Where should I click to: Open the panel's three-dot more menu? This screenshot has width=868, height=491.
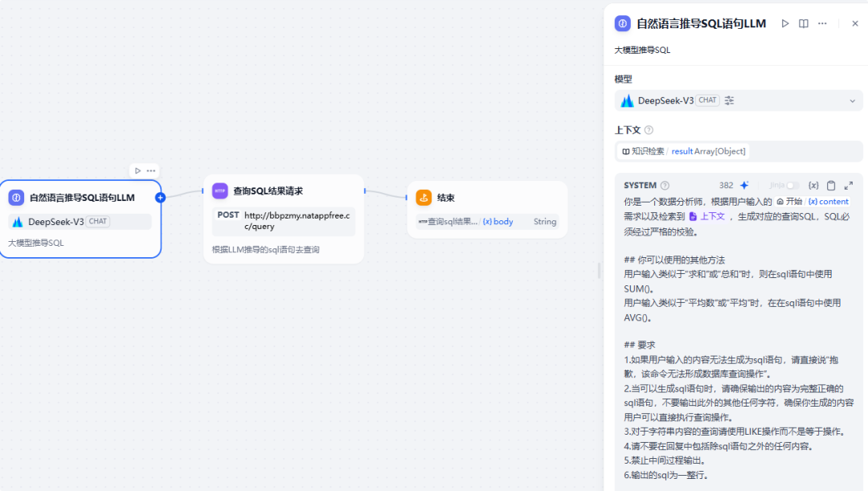click(x=822, y=24)
